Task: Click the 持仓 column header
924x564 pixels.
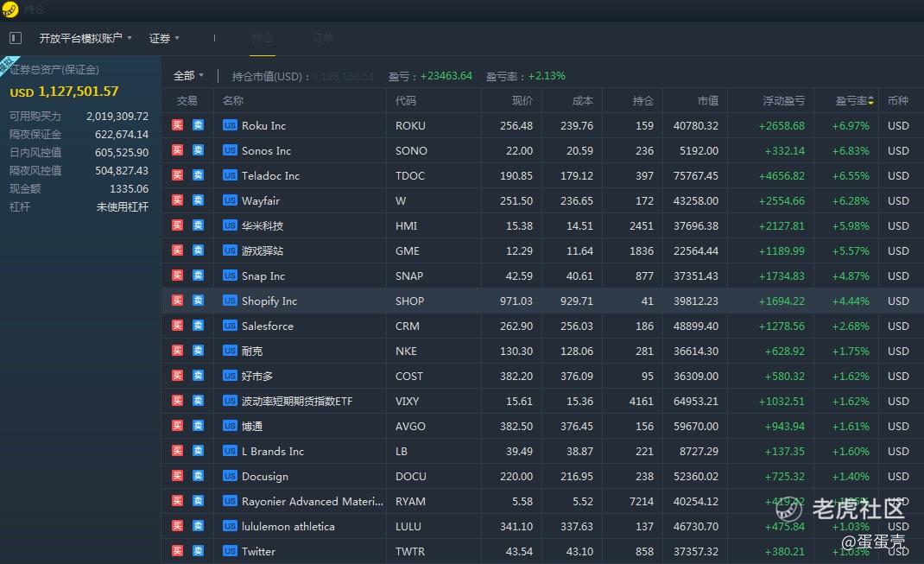Action: (x=642, y=101)
